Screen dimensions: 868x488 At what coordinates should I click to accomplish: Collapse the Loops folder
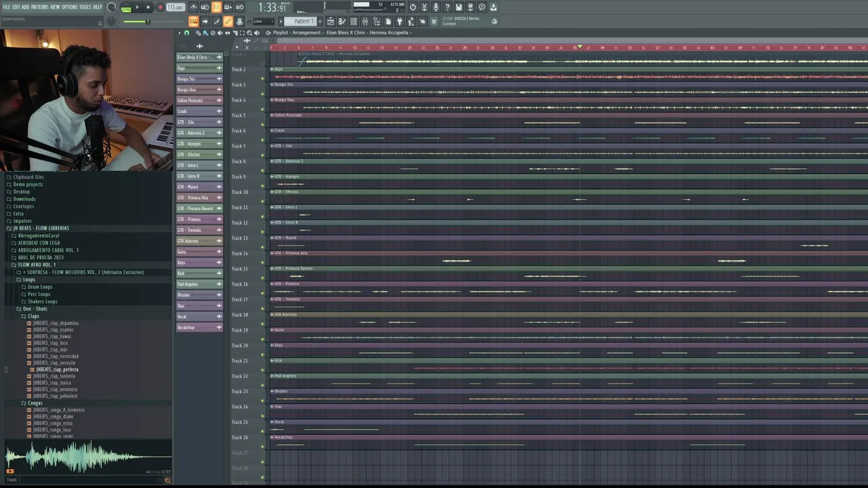click(x=26, y=279)
